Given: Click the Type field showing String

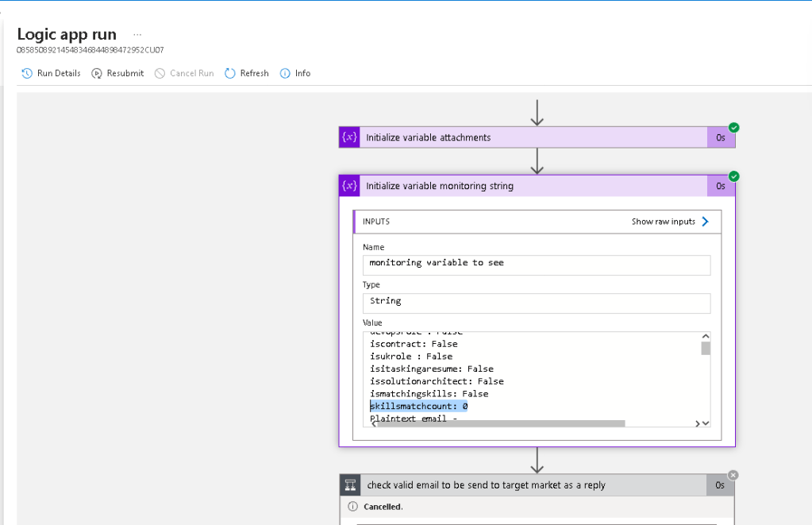Looking at the screenshot, I should point(537,303).
